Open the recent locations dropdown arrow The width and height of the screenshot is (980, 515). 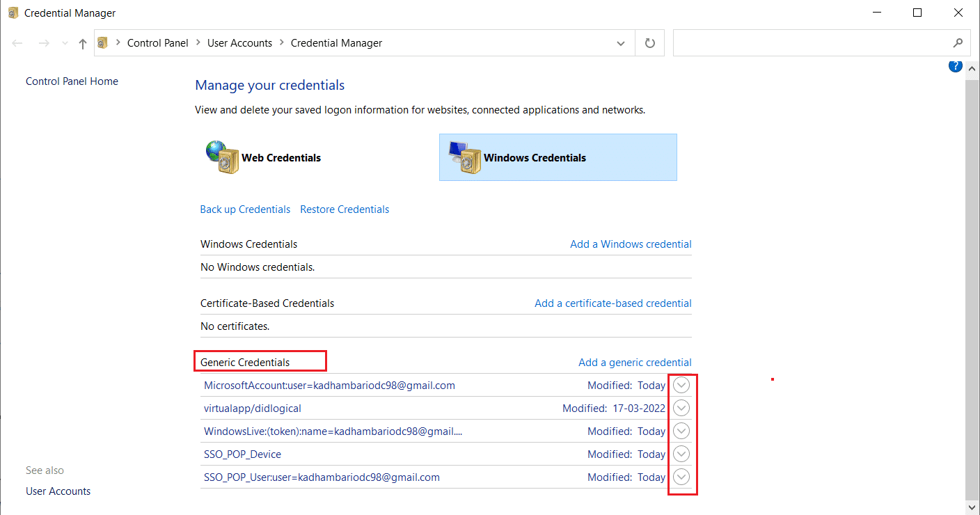65,43
